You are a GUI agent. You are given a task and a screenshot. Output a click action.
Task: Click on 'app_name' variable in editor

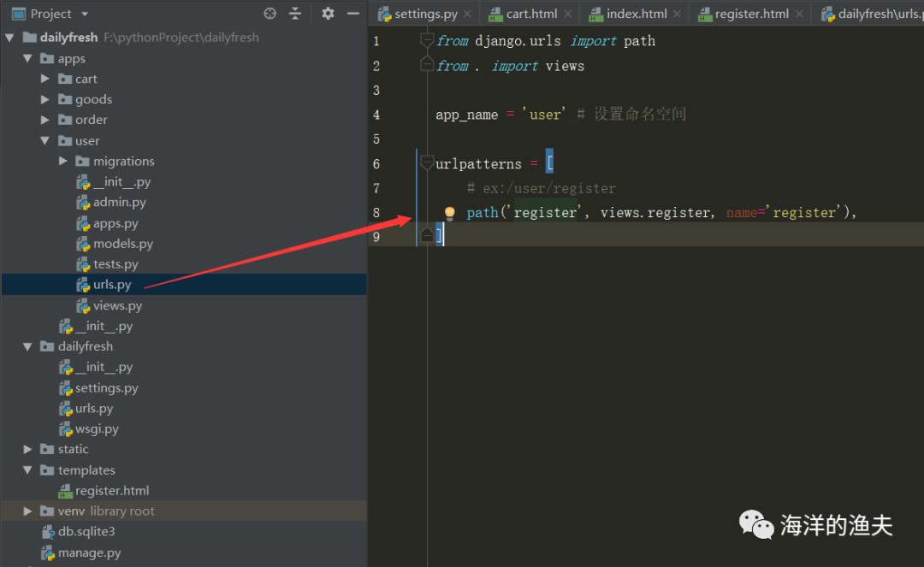pyautogui.click(x=467, y=115)
